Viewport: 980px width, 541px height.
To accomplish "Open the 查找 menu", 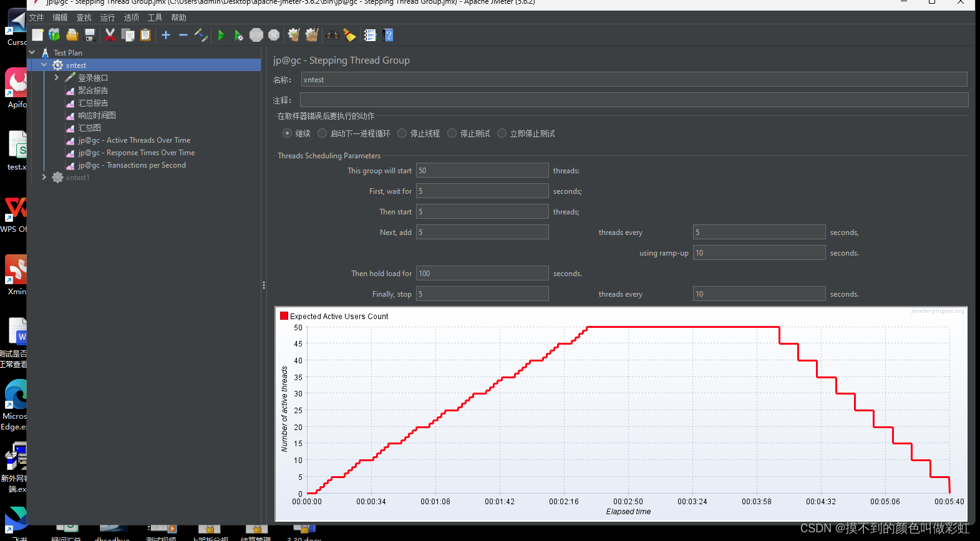I will (x=84, y=17).
